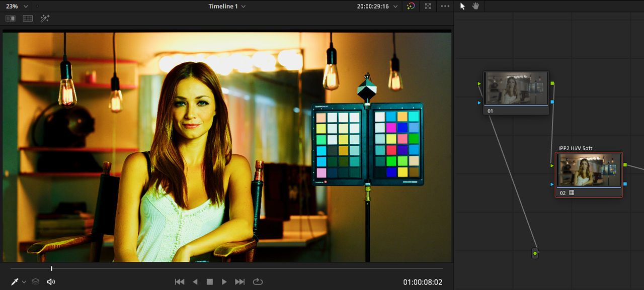The image size is (644, 290).
Task: Select node 01 thumbnail
Action: (516, 88)
